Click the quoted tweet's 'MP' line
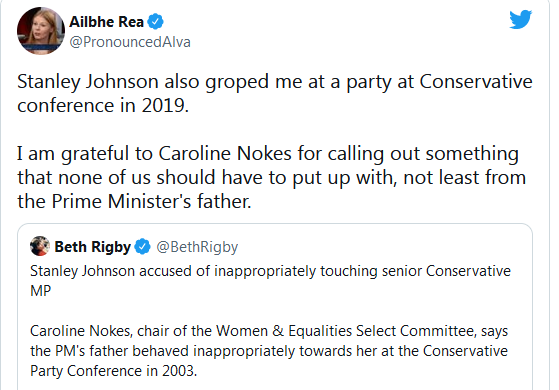The height and width of the screenshot is (390, 559). click(41, 291)
